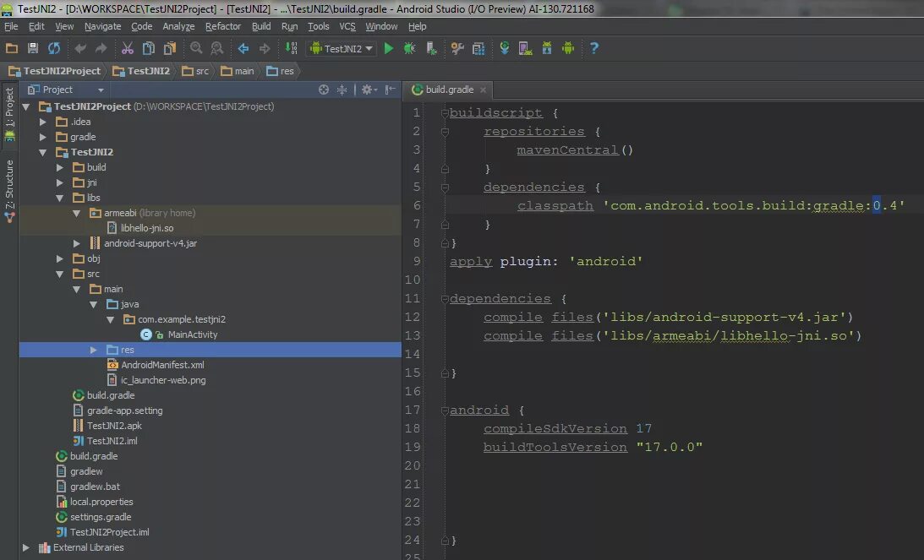
Task: Click the Sync project with Gradle icon
Action: click(505, 48)
